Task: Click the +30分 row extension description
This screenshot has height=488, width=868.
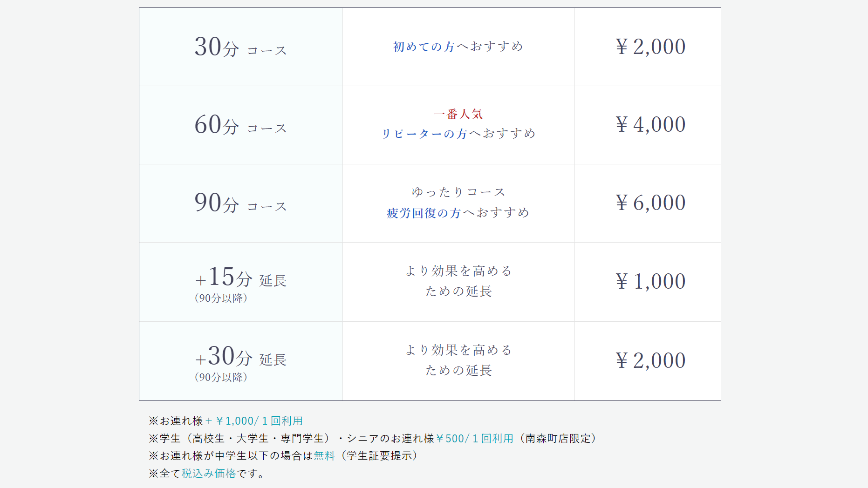Action: tap(458, 360)
